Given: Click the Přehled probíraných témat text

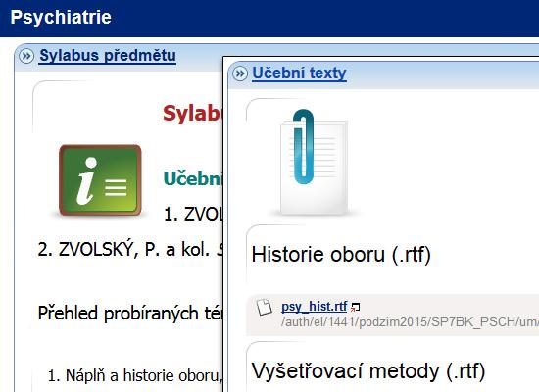Looking at the screenshot, I should click(x=130, y=314).
